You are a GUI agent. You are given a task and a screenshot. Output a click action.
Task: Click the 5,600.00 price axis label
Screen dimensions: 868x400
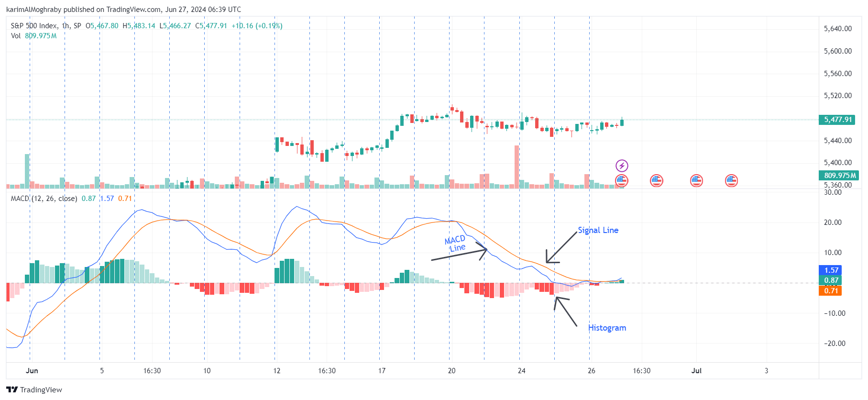(838, 51)
